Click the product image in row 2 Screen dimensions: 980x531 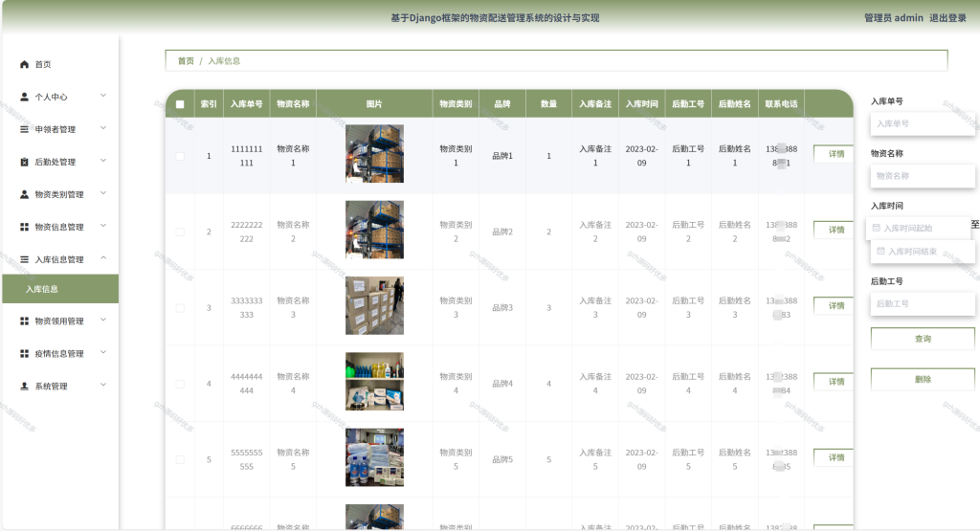pos(374,230)
